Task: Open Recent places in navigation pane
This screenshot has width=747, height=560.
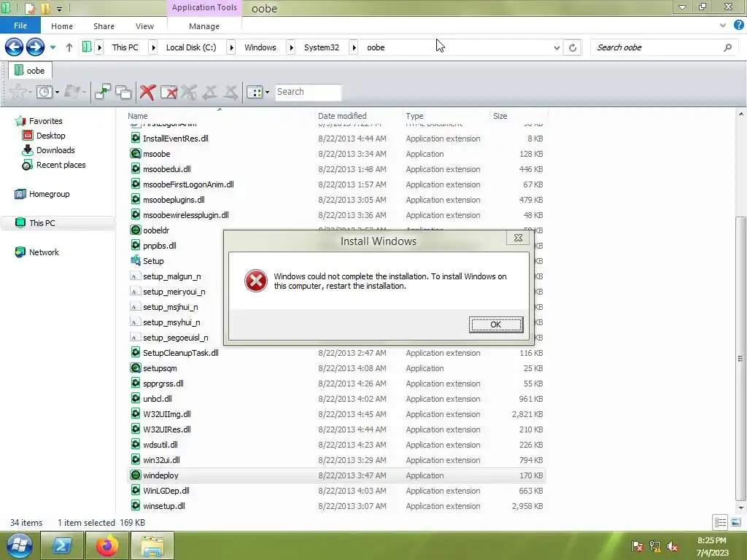Action: point(61,165)
